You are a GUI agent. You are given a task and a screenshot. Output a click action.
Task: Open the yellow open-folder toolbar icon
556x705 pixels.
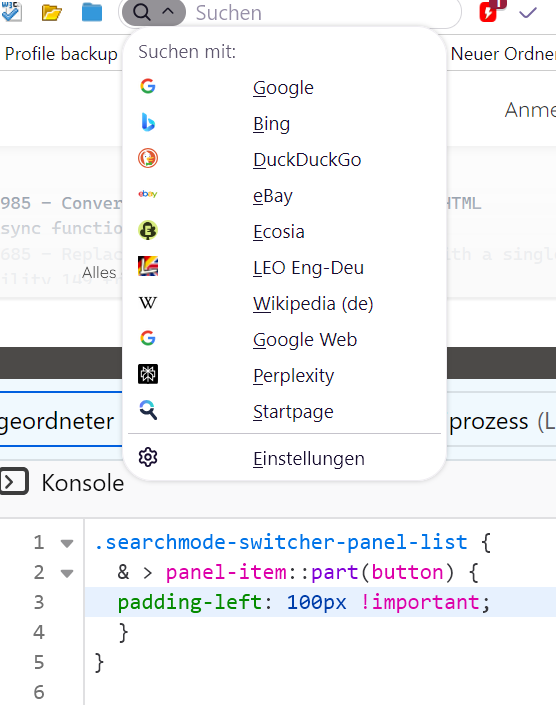pos(51,13)
